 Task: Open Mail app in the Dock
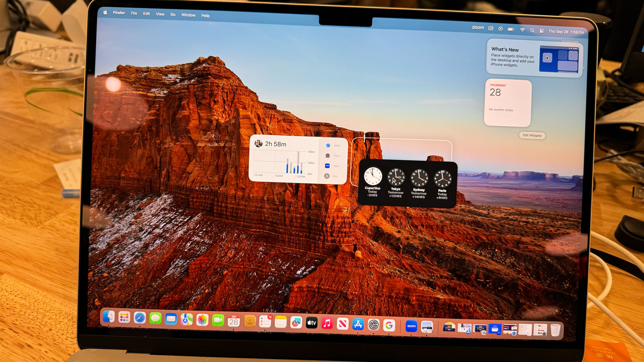point(171,319)
